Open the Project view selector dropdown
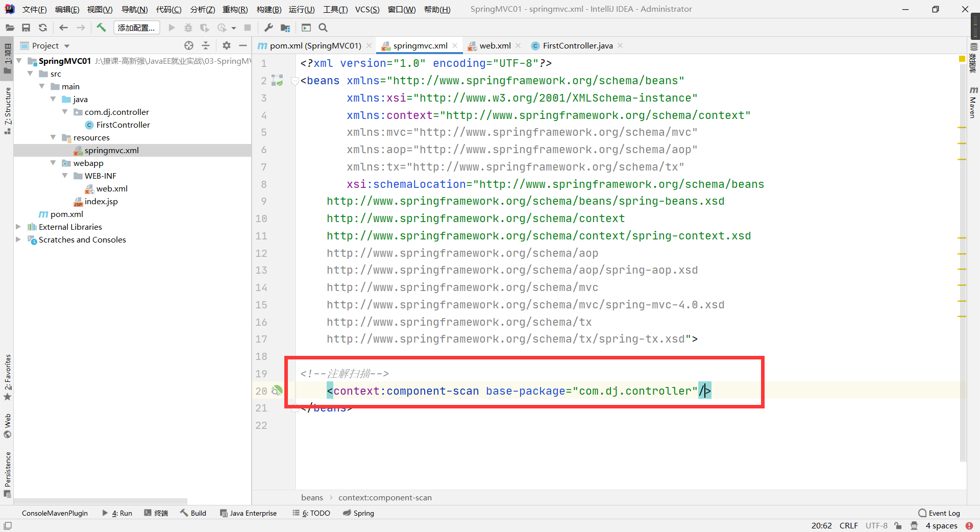 click(67, 46)
